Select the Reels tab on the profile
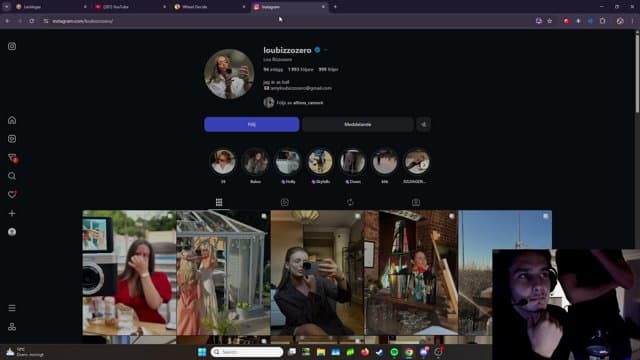640x360 pixels. coord(284,202)
